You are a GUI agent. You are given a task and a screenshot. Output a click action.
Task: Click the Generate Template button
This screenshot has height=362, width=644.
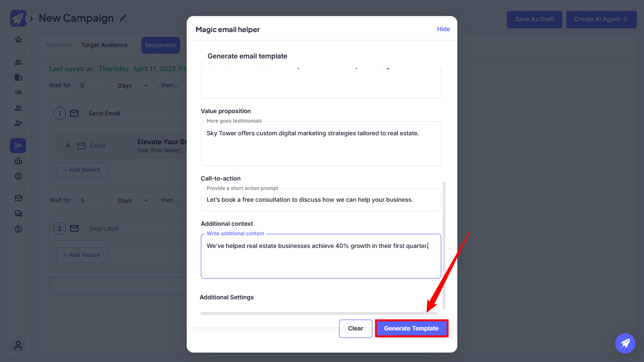click(411, 329)
